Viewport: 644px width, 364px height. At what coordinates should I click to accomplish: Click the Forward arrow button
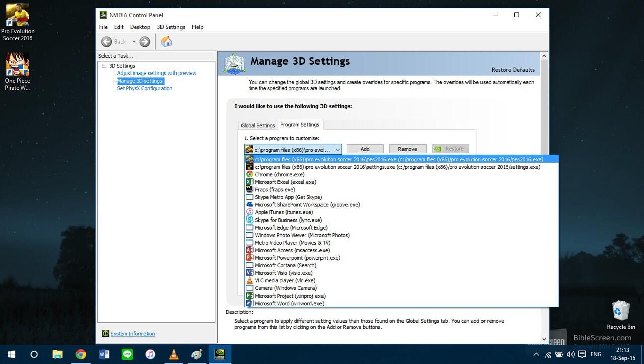coord(145,42)
